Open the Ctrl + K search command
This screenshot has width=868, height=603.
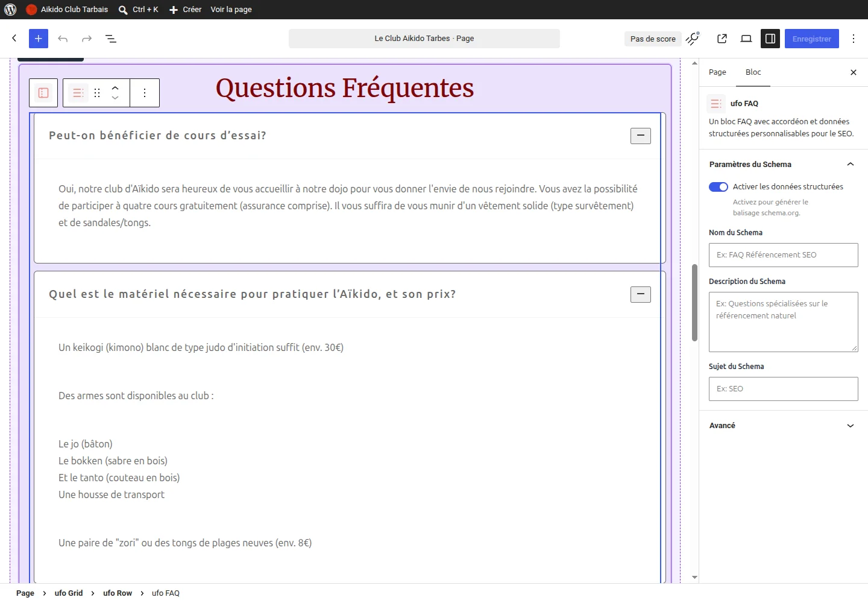coord(139,10)
